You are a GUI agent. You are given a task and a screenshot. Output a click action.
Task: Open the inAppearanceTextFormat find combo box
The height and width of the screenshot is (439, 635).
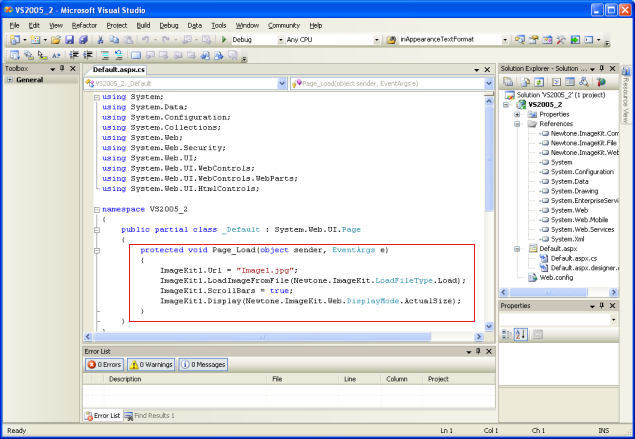[x=505, y=40]
